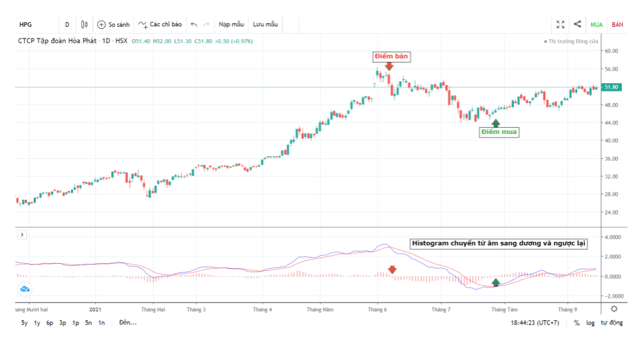Open chart settings gear icon
Viewport: 644px width, 345px height.
(614, 309)
